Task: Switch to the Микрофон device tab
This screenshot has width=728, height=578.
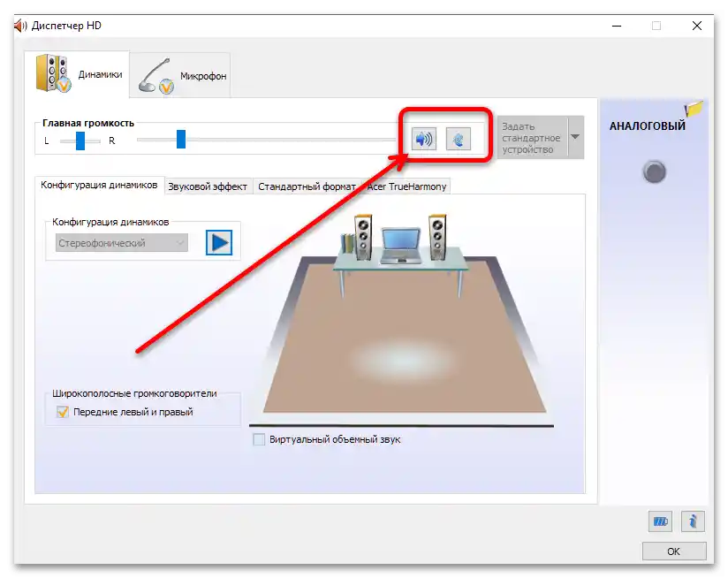Action: click(180, 76)
